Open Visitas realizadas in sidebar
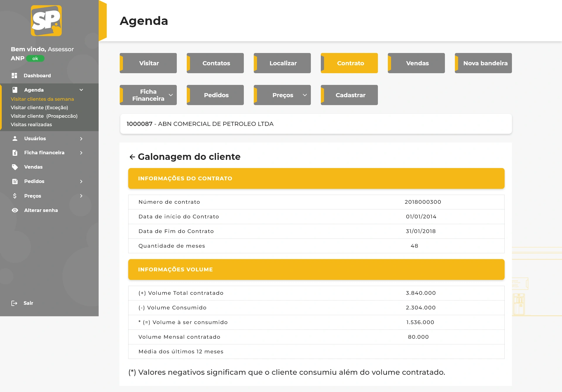This screenshot has width=562, height=392. pos(31,124)
